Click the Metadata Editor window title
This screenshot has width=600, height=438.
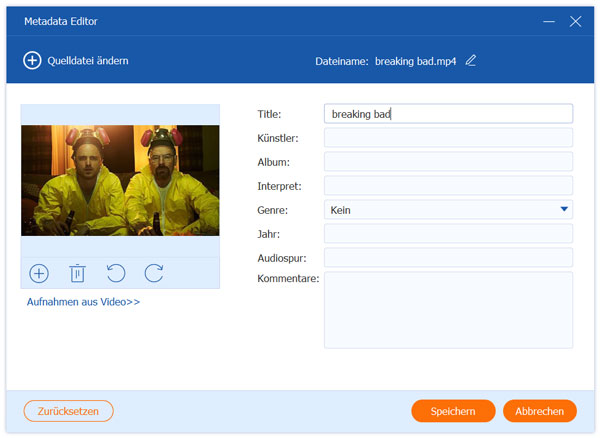click(x=61, y=21)
